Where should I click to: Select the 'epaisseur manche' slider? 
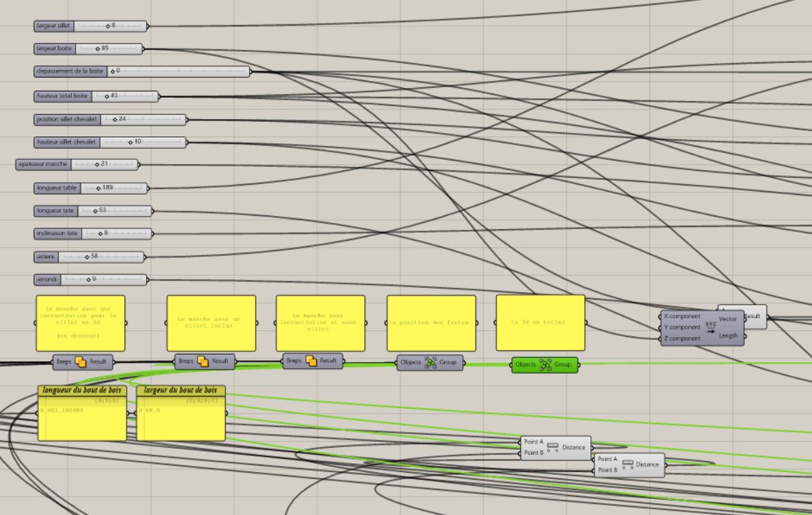click(x=77, y=164)
